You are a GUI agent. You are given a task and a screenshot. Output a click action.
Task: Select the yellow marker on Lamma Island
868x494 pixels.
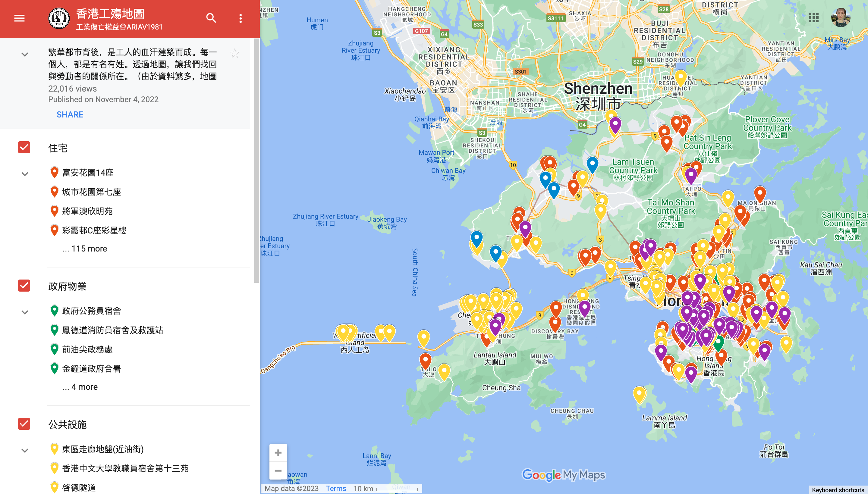click(x=639, y=395)
